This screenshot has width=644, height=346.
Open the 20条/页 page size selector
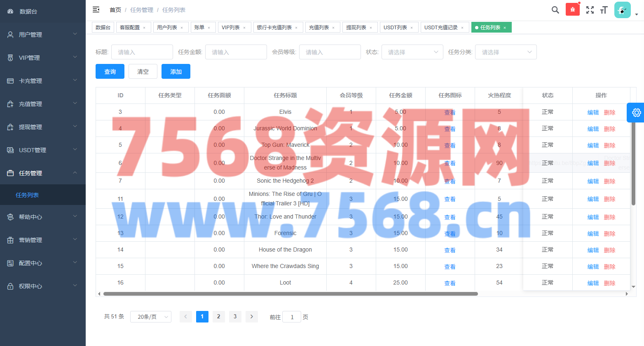(151, 317)
